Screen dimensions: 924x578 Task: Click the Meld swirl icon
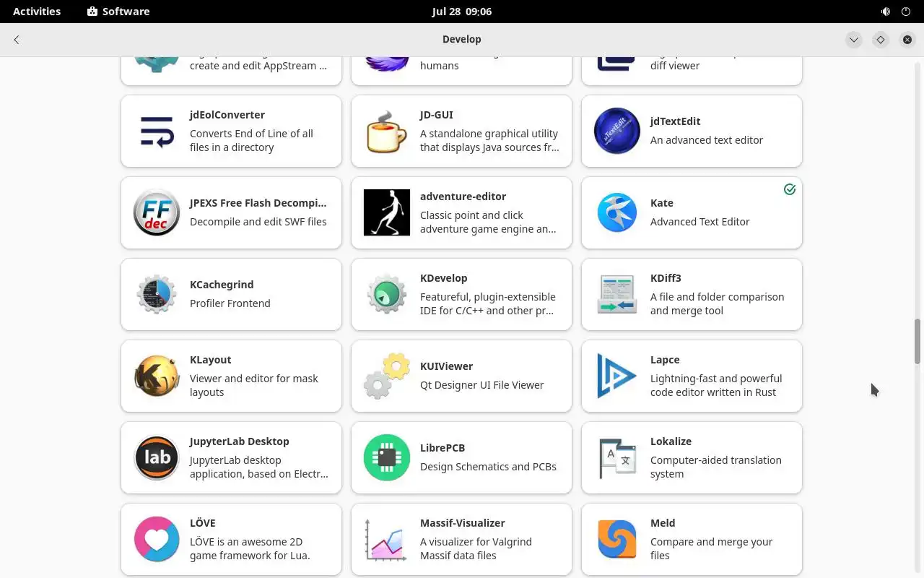click(617, 539)
